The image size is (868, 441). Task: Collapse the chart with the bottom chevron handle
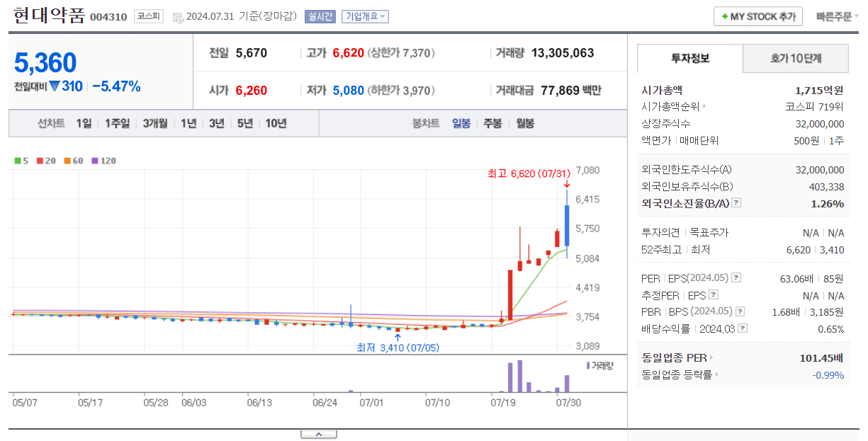(318, 434)
